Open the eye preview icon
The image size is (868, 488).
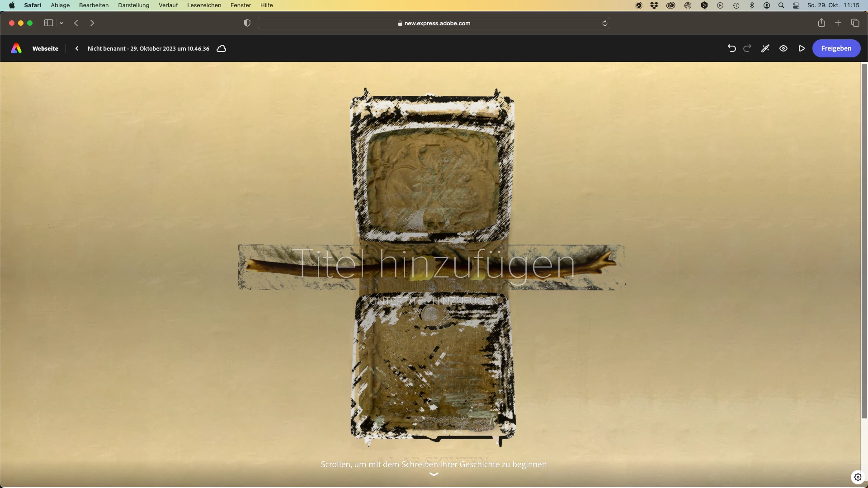[x=783, y=48]
